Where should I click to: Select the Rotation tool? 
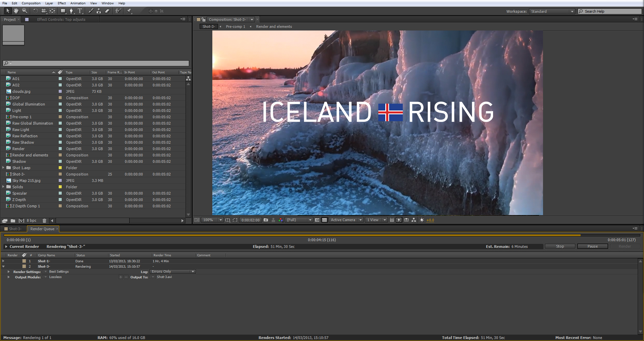tap(36, 11)
